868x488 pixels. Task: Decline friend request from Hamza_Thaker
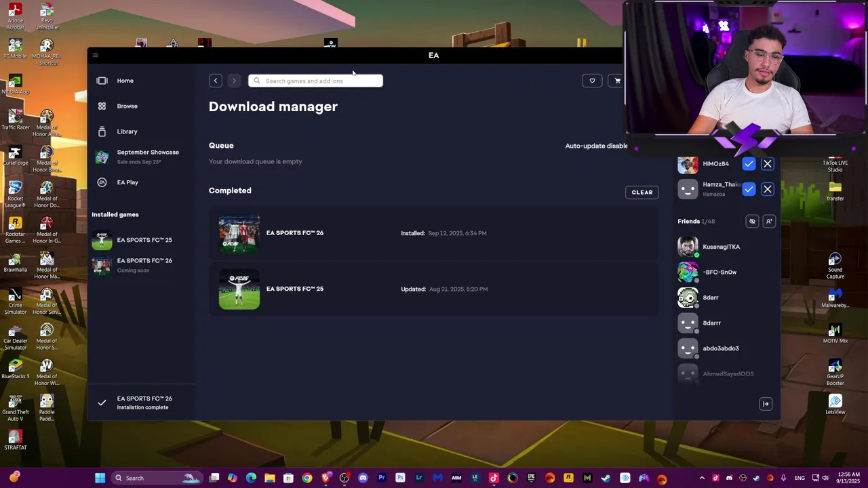(x=768, y=190)
